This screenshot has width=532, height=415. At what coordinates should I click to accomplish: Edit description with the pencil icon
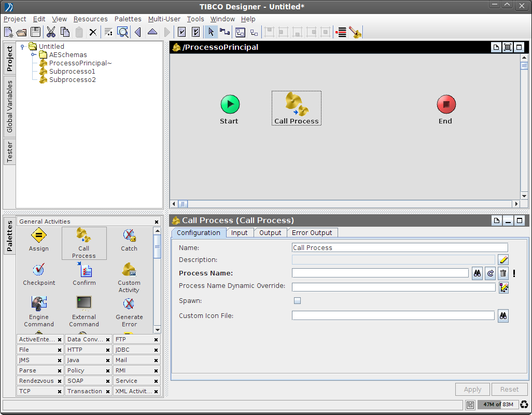click(503, 260)
